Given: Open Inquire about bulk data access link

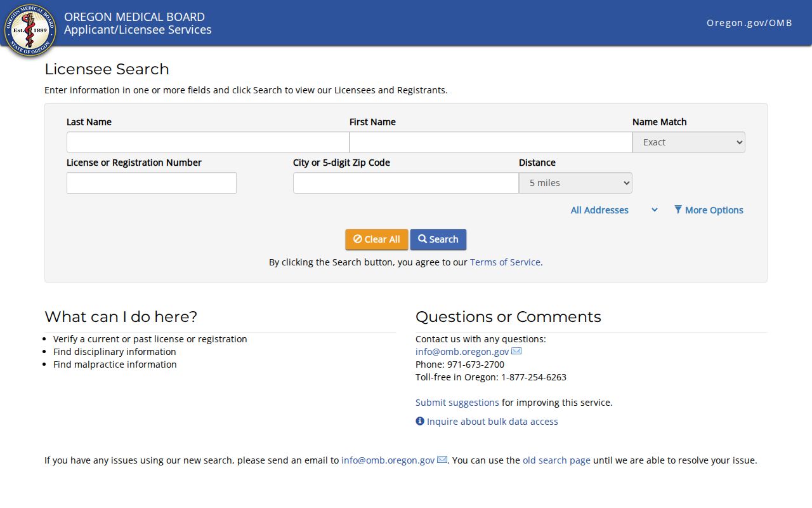Looking at the screenshot, I should (x=492, y=422).
